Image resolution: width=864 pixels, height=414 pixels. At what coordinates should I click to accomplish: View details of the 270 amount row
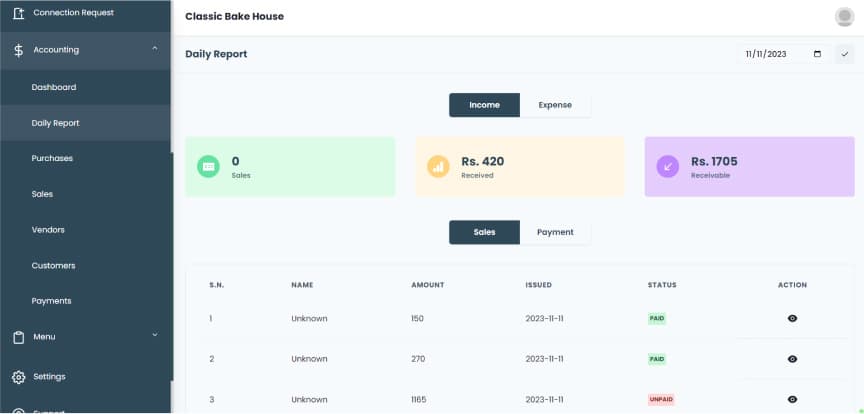[x=792, y=359]
